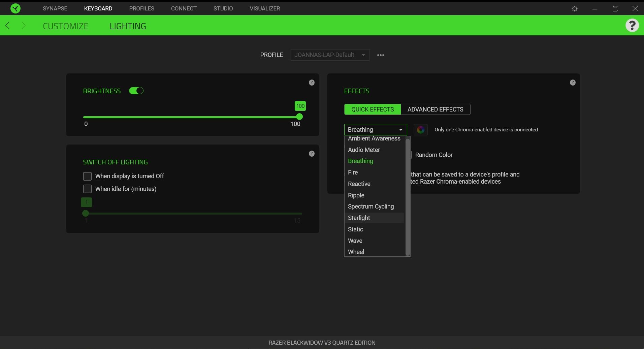Choose Ambient Awareness effect

point(374,139)
